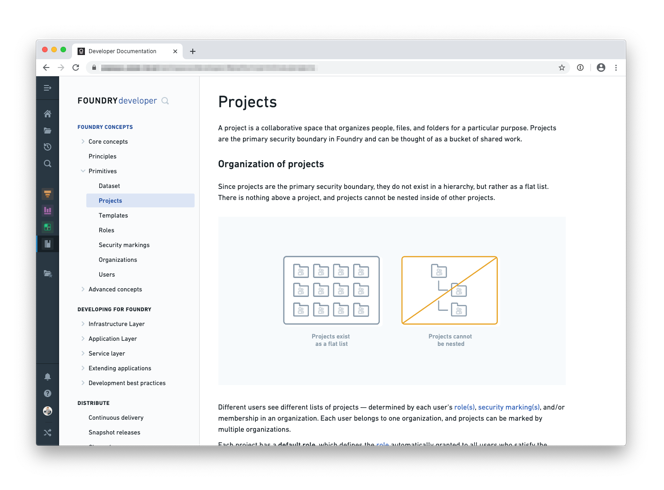Open the green grid app icon
This screenshot has width=664, height=490.
point(47,227)
